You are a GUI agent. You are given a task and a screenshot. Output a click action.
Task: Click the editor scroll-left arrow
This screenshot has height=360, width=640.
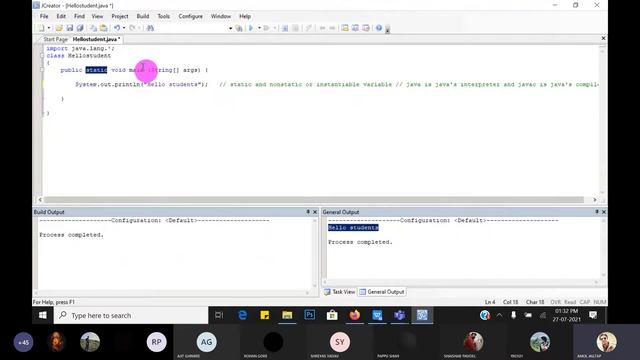click(x=40, y=200)
